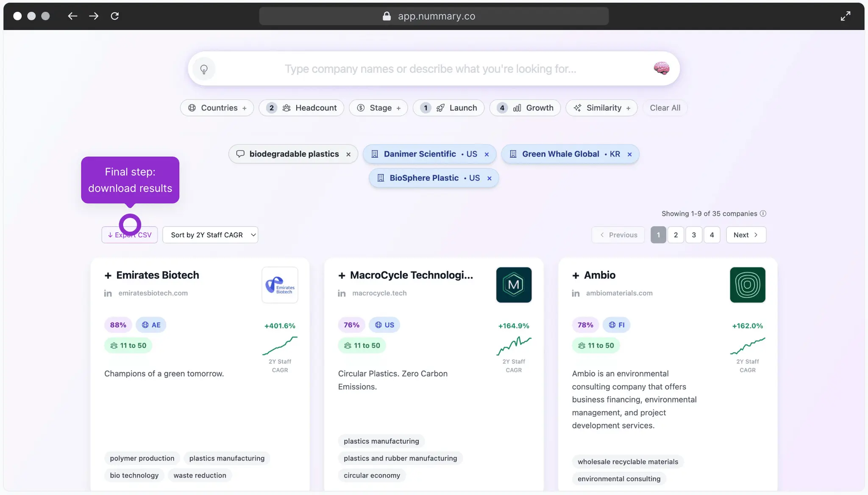Screen dimensions: 868x495
Task: Open the Countries filter
Action: click(217, 108)
